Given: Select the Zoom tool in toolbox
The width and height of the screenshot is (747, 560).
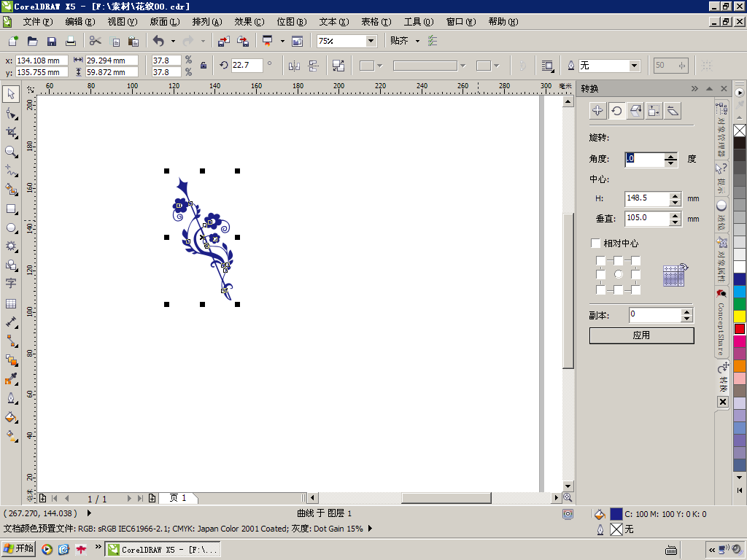Looking at the screenshot, I should tap(11, 152).
